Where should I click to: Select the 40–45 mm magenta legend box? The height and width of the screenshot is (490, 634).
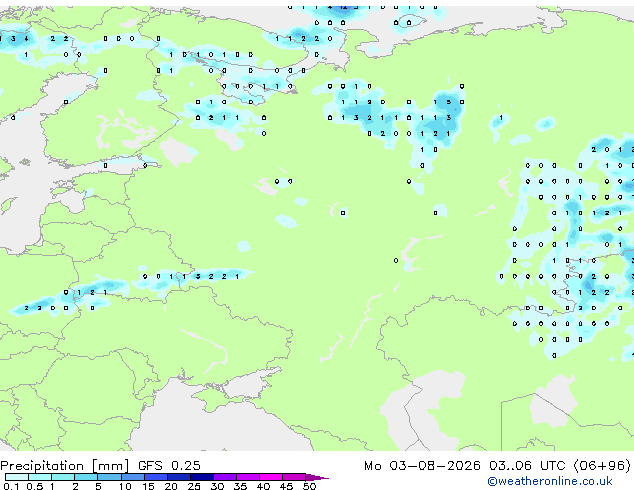[271, 477]
